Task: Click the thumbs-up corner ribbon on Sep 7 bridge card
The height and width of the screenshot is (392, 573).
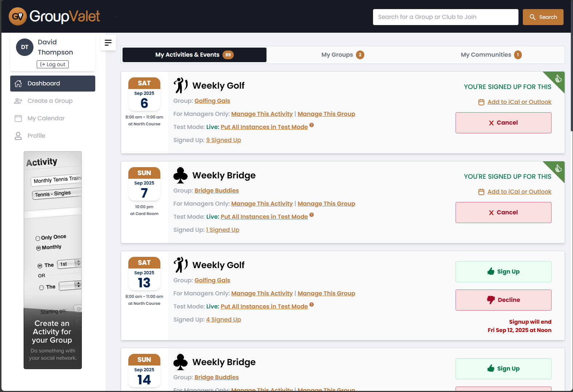Action: (x=558, y=168)
